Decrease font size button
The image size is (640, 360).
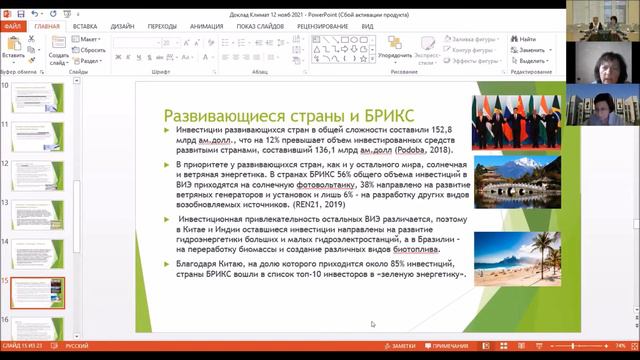[x=197, y=43]
